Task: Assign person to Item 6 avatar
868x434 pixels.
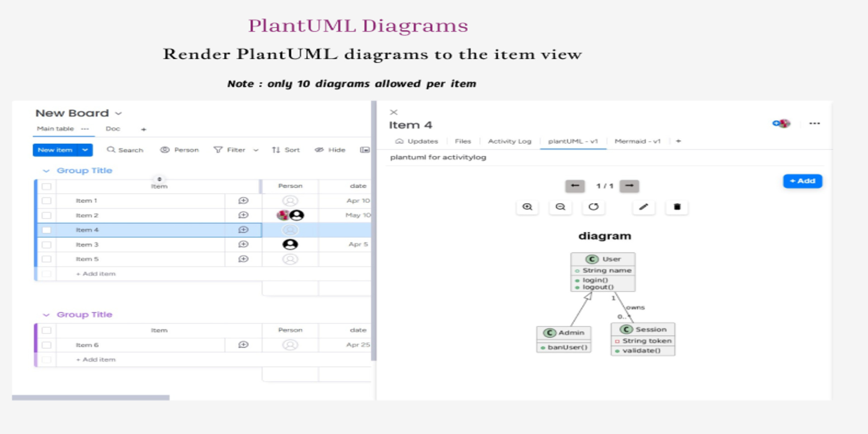Action: [x=290, y=345]
